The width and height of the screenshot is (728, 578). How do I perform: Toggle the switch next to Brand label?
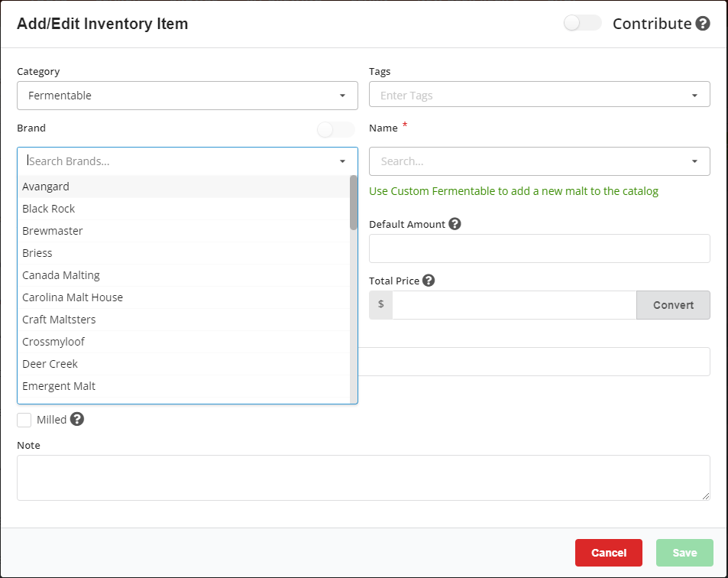pyautogui.click(x=335, y=129)
